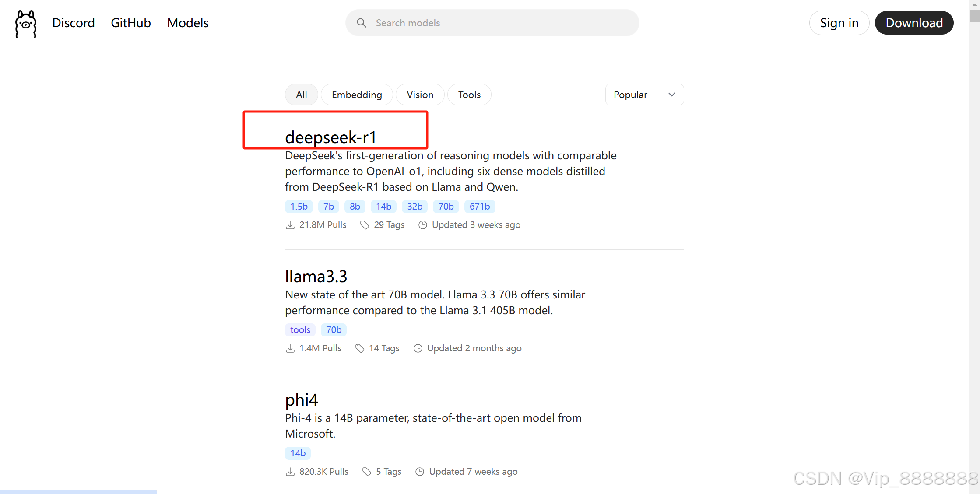Focus the Search models input field
This screenshot has height=494, width=980.
click(492, 23)
